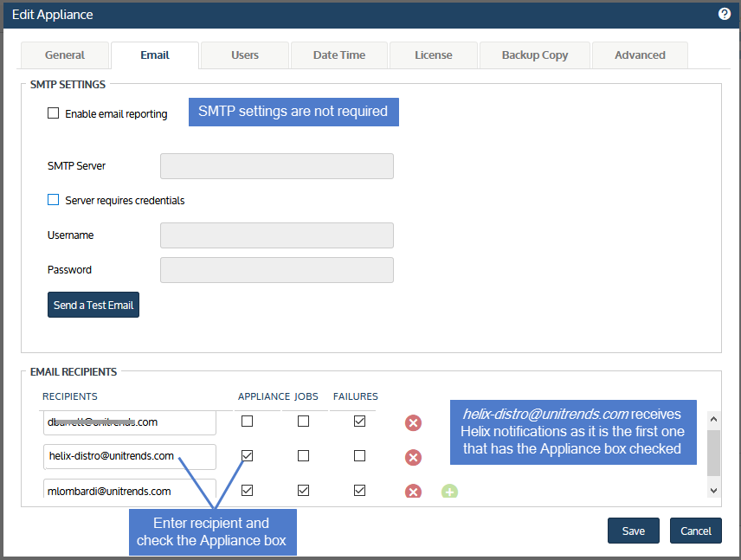Open the Backup Copy tab
741x560 pixels.
coord(535,55)
